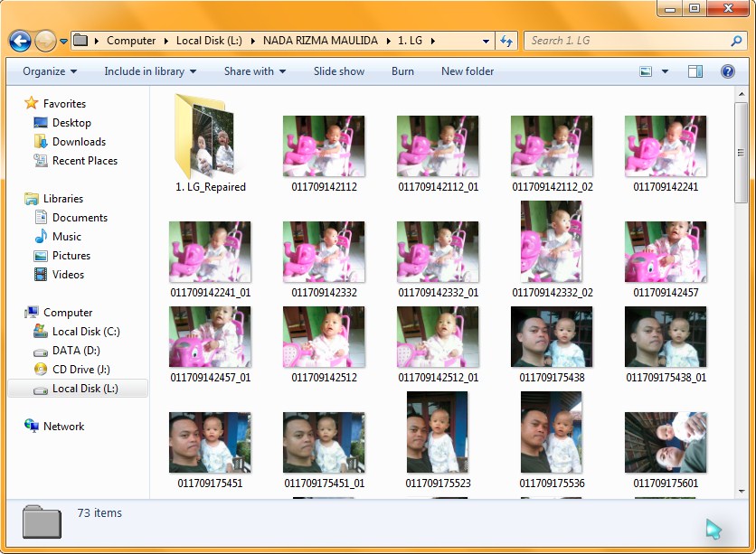
Task: Expand arrow after Local Disk (L:) breadcrumb
Action: tap(253, 42)
